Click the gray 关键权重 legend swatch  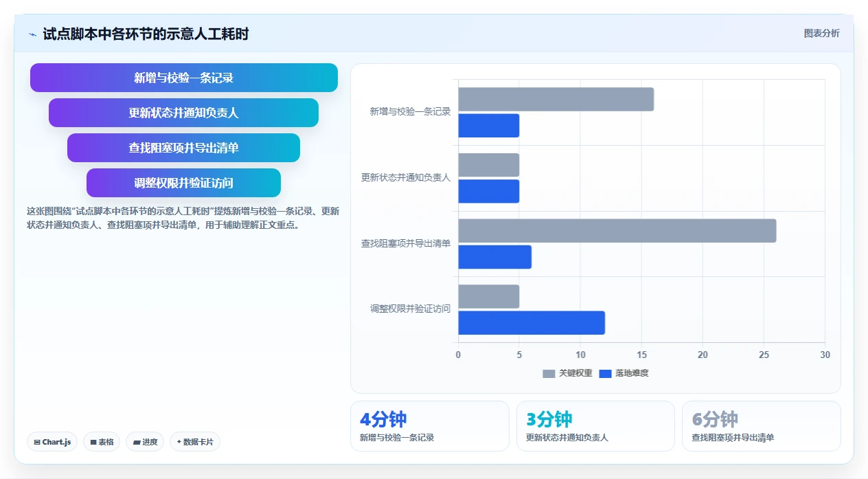coord(549,374)
